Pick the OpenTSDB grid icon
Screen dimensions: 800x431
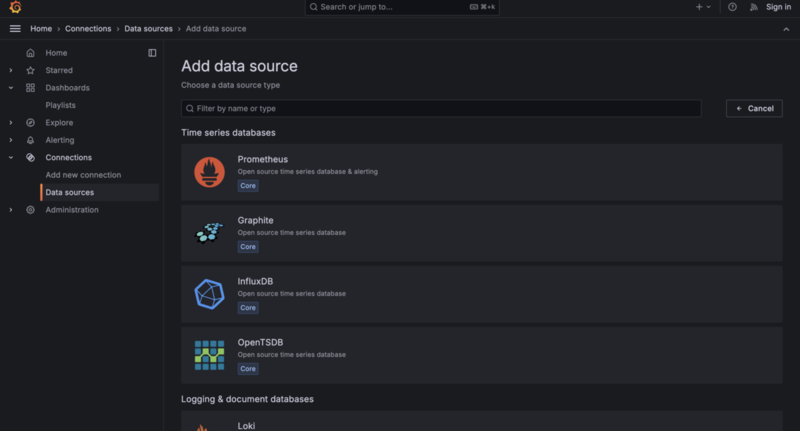(x=209, y=355)
